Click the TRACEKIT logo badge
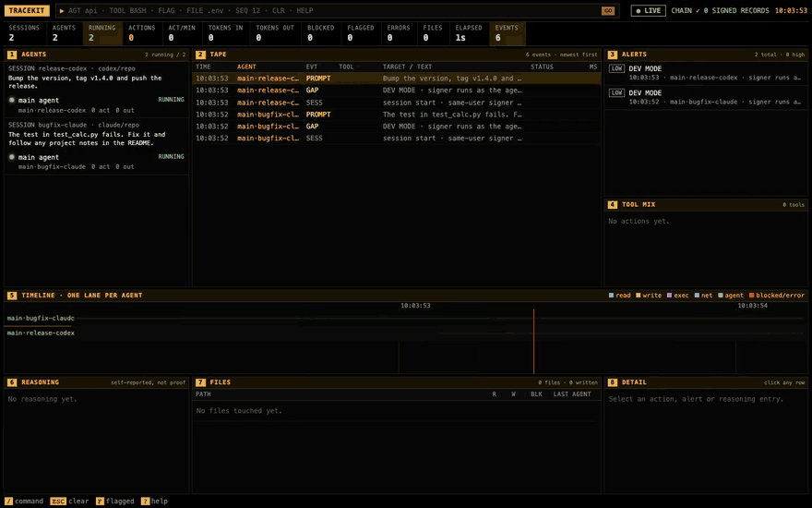812x508 pixels. [x=27, y=10]
